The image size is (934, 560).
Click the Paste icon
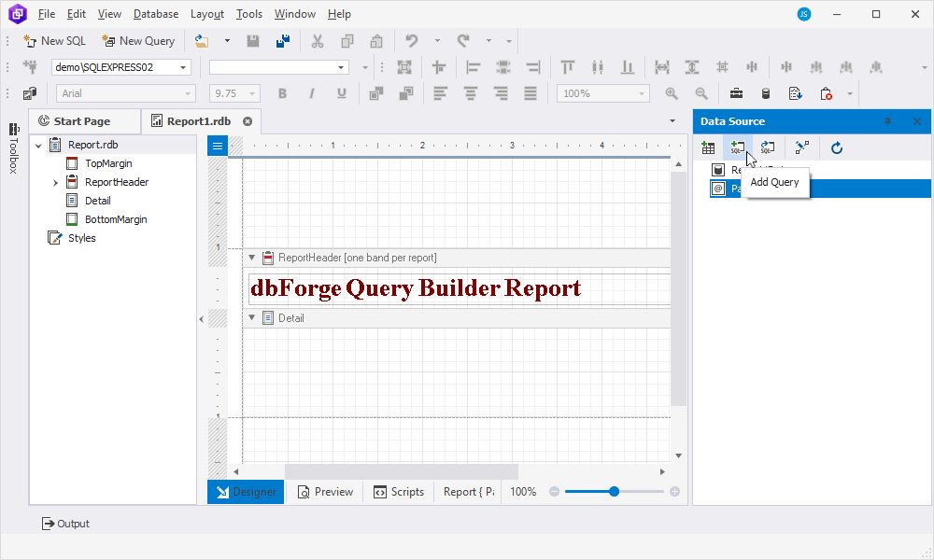376,41
